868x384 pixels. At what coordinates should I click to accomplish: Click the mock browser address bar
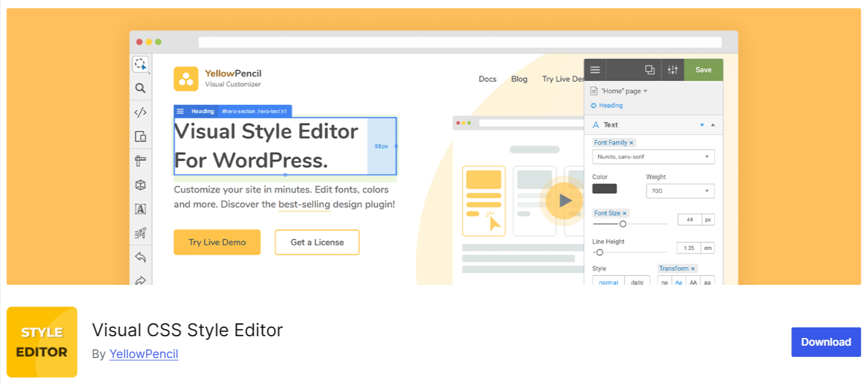point(460,42)
